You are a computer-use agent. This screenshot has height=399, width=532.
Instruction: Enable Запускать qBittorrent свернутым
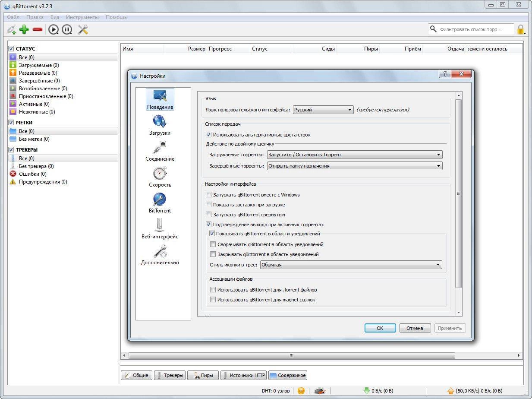coord(209,215)
